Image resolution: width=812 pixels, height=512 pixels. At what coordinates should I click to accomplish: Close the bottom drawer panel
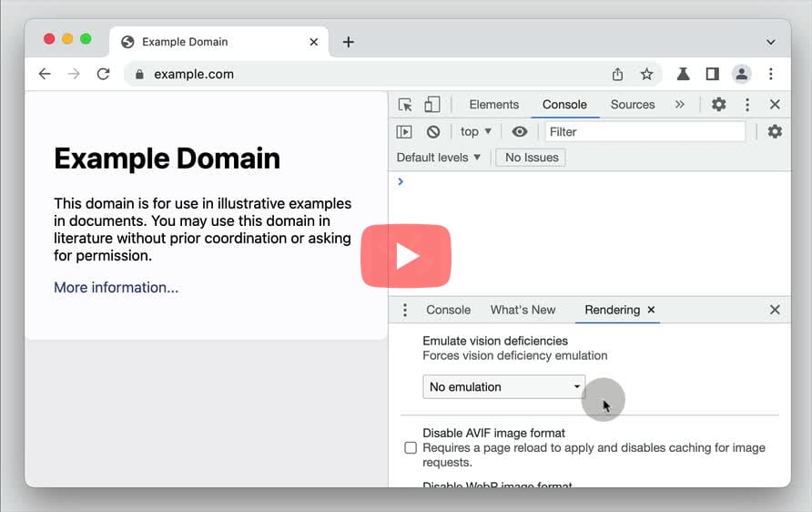(775, 310)
